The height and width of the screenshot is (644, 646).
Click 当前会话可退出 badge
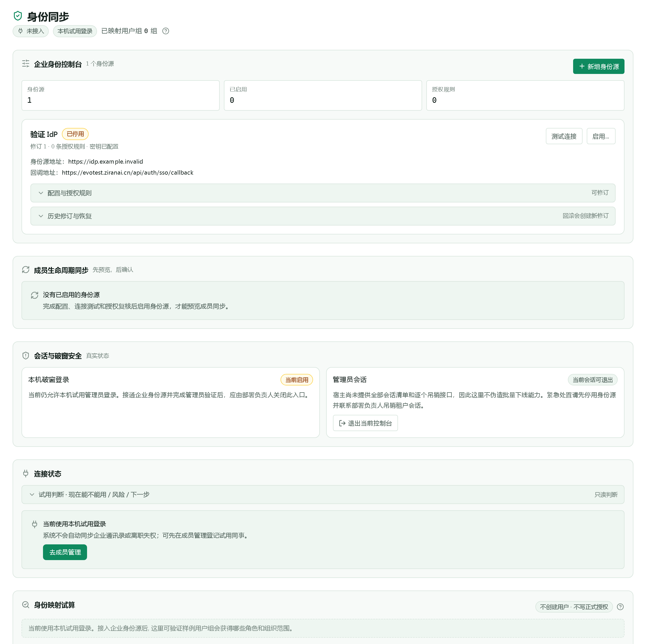tap(593, 379)
